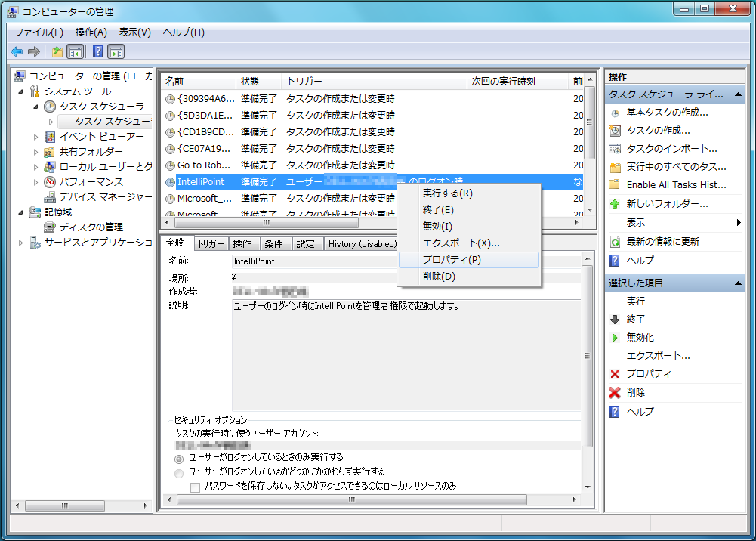Click the 最新の情報に更新 refresh icon
This screenshot has height=541, width=756.
(615, 242)
